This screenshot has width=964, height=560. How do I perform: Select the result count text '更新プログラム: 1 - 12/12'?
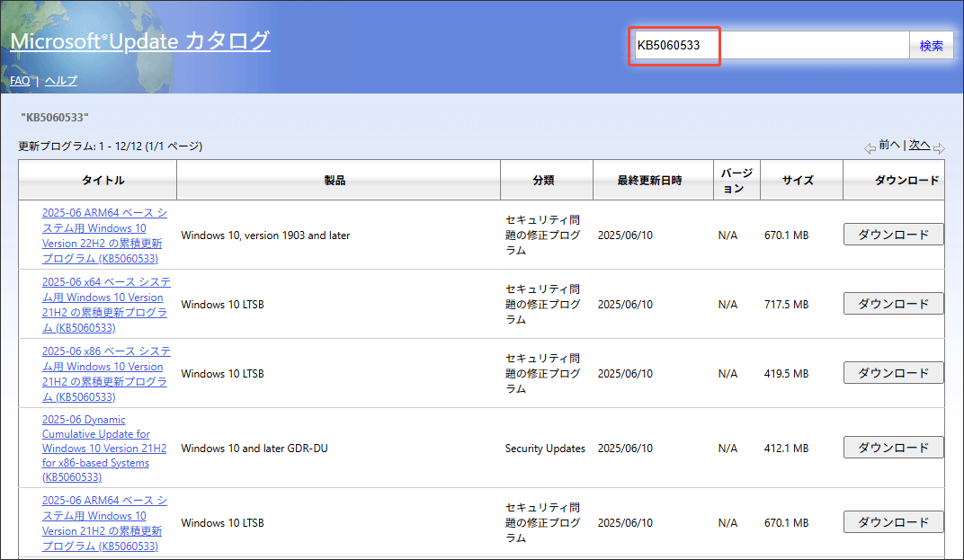point(81,147)
